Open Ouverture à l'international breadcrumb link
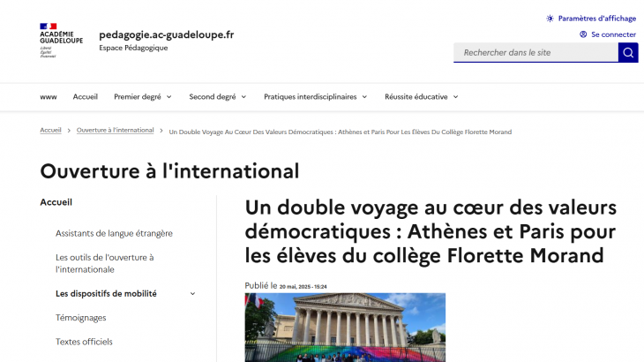Image resolution: width=644 pixels, height=362 pixels. tap(115, 131)
